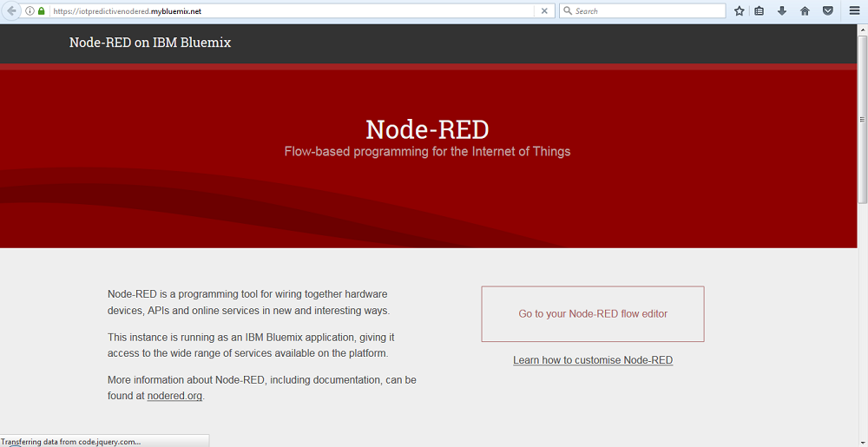Click the scrollbar up arrow
The width and height of the screenshot is (868, 447).
863,30
